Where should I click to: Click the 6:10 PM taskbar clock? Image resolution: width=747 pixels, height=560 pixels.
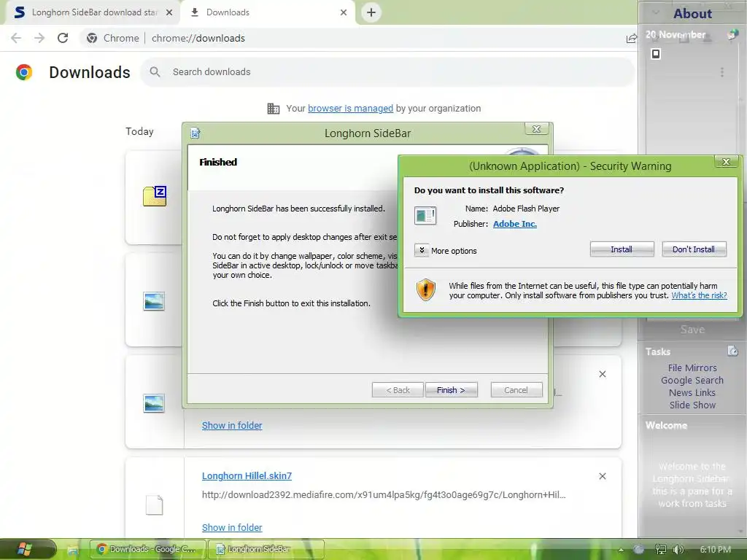coord(716,550)
